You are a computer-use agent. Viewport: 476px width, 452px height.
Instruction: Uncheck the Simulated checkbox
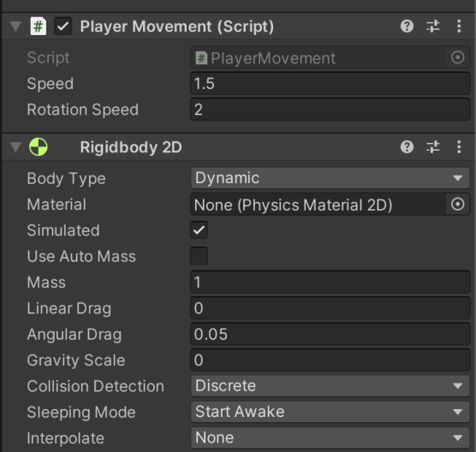(199, 230)
